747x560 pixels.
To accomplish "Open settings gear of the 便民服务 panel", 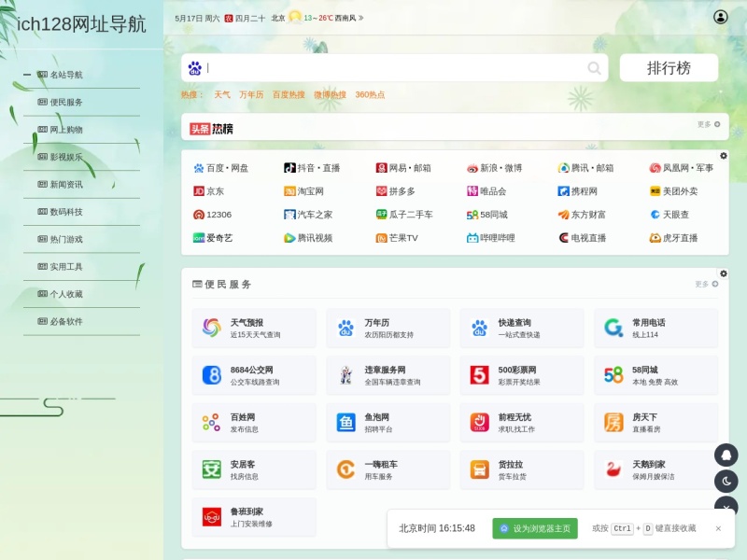I will (723, 273).
